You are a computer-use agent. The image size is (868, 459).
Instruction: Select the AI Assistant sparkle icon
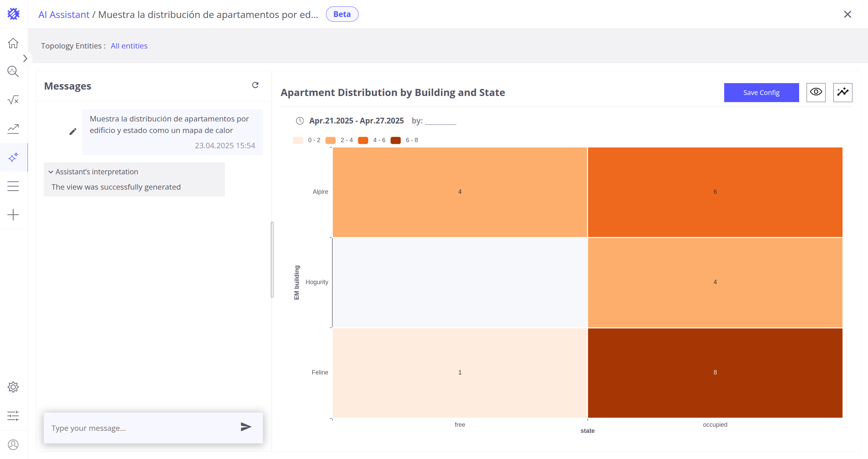pos(13,157)
